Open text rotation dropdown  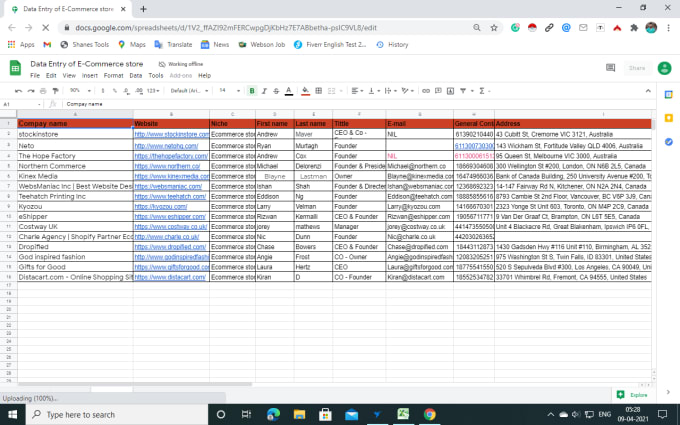pyautogui.click(x=407, y=91)
